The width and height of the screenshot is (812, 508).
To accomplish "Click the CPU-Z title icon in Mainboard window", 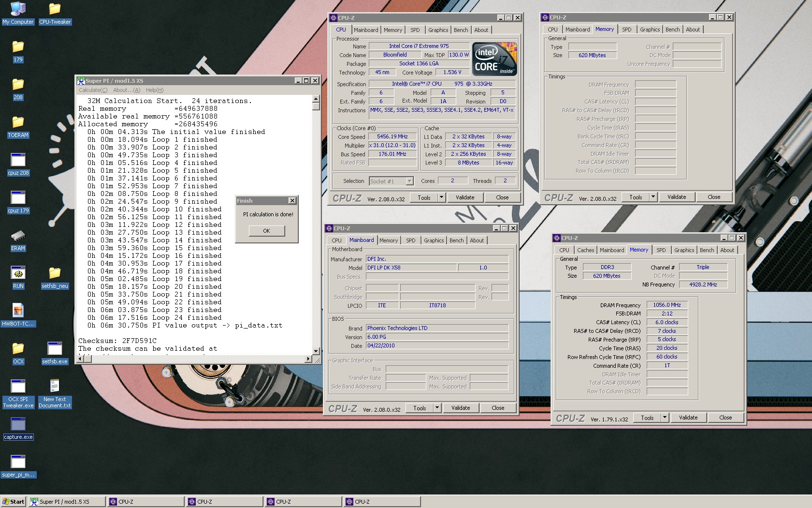I will [329, 228].
